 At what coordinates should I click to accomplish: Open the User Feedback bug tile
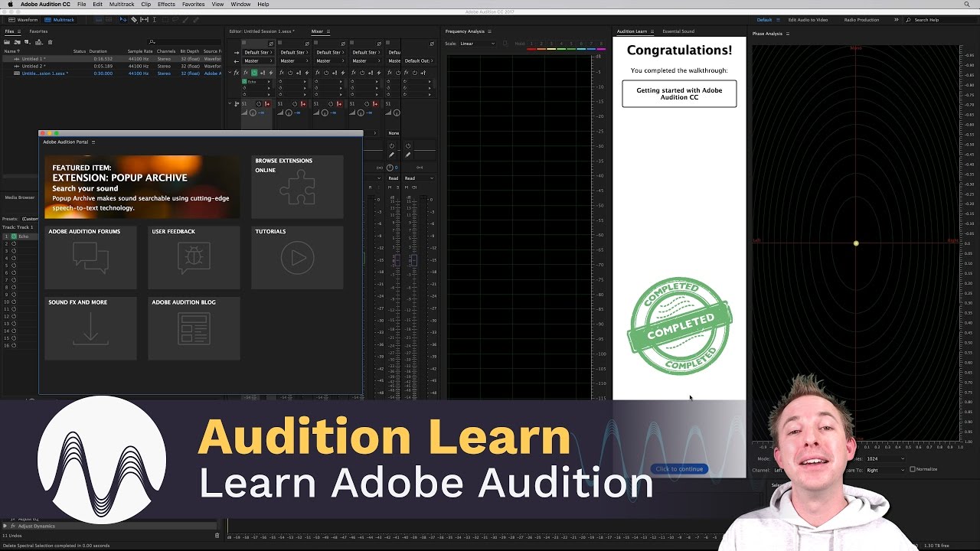pyautogui.click(x=194, y=258)
